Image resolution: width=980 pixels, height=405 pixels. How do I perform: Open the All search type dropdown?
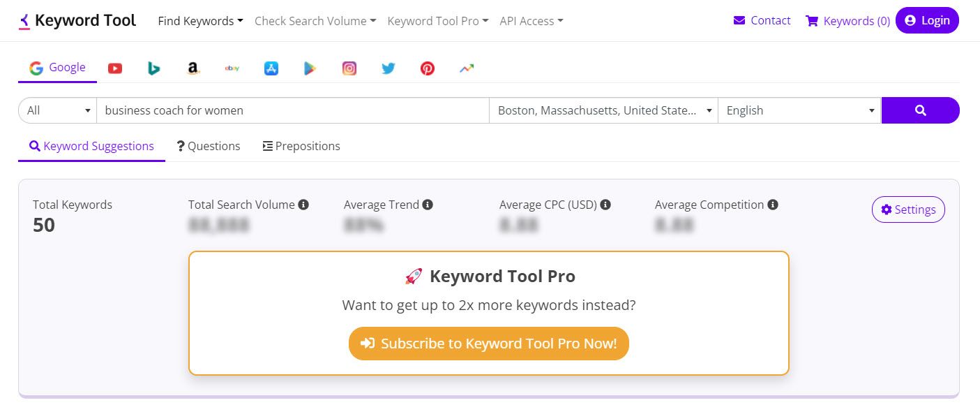(x=57, y=110)
